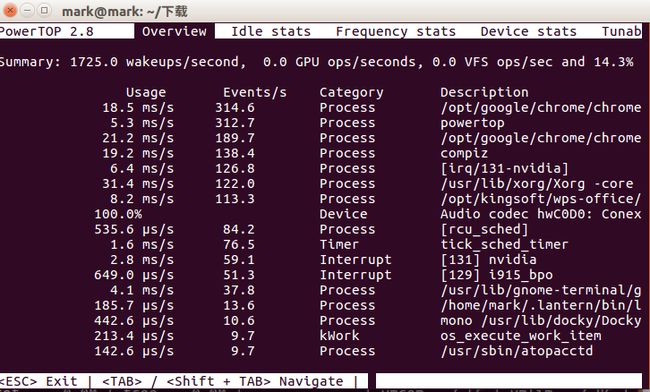Screen dimensions: 650x392
Task: Close the terminal window
Action: (10, 10)
